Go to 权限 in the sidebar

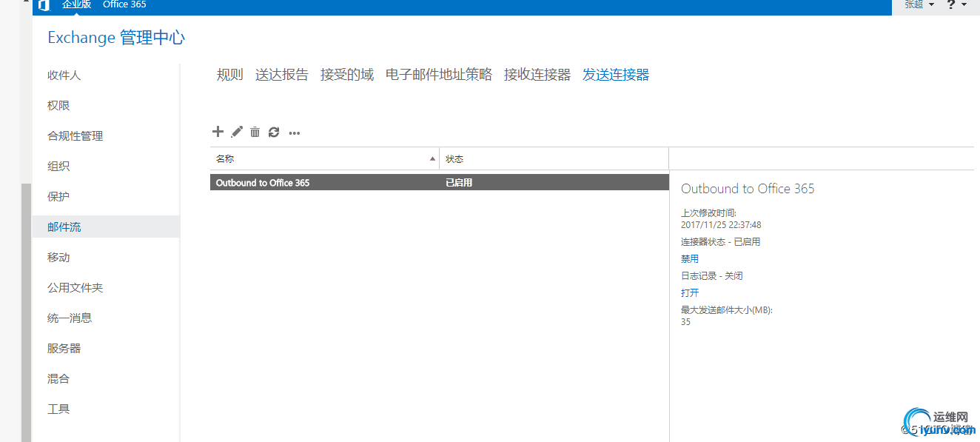[58, 106]
